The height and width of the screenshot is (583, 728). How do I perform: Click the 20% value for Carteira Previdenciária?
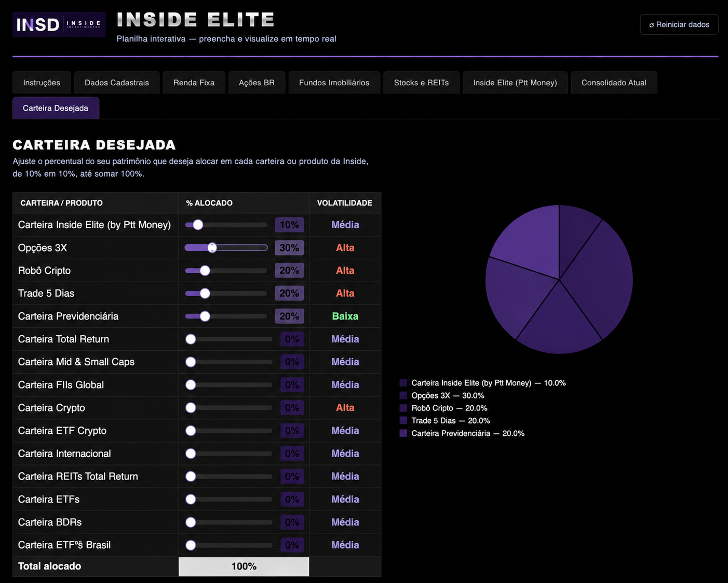coord(289,316)
